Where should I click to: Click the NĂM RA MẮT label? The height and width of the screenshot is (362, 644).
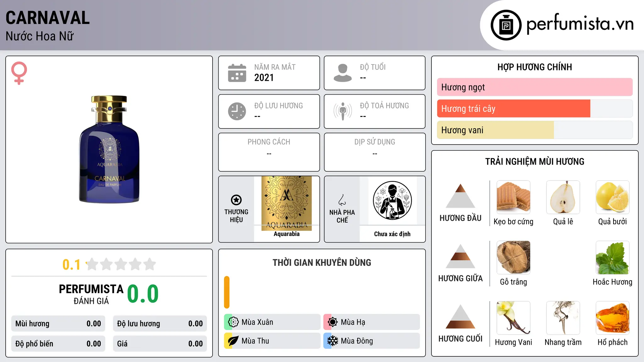[x=275, y=67]
